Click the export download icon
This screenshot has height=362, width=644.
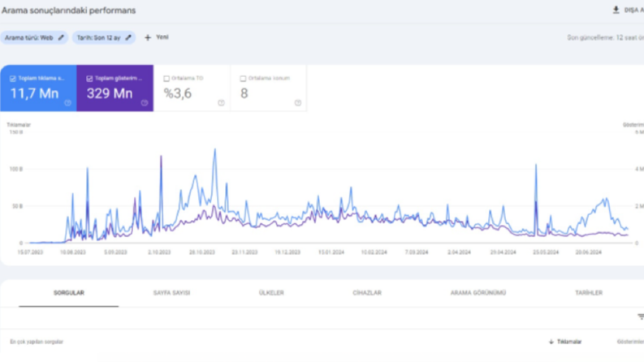(x=616, y=10)
